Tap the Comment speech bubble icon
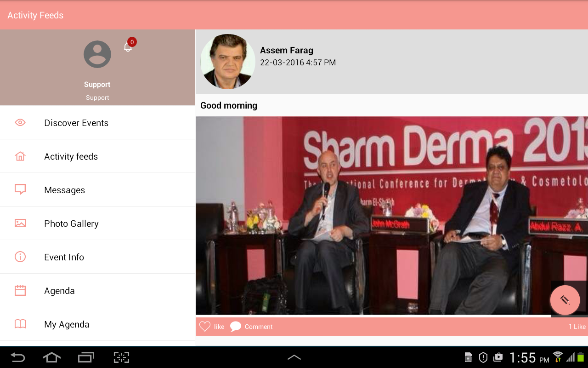This screenshot has width=588, height=368. tap(236, 327)
